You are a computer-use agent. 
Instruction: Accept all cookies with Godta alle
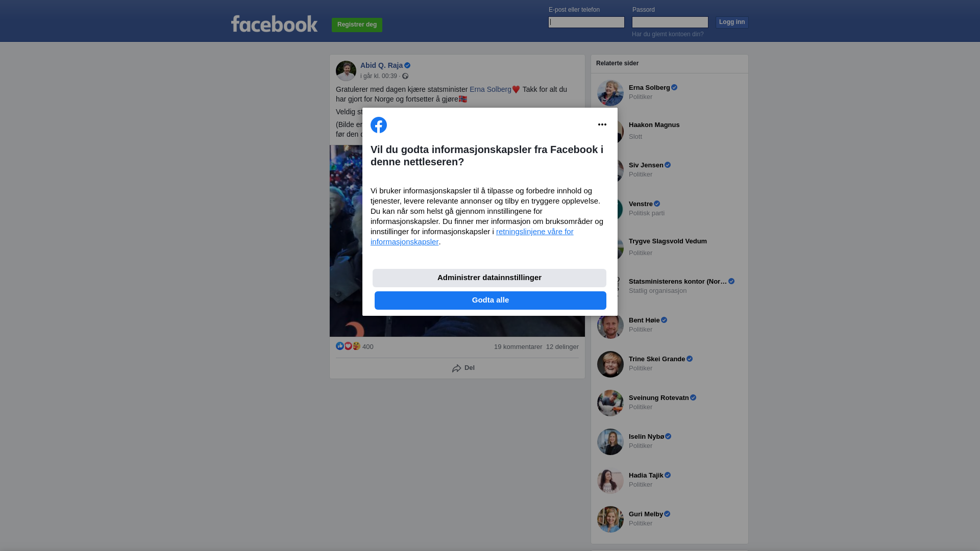pyautogui.click(x=491, y=300)
